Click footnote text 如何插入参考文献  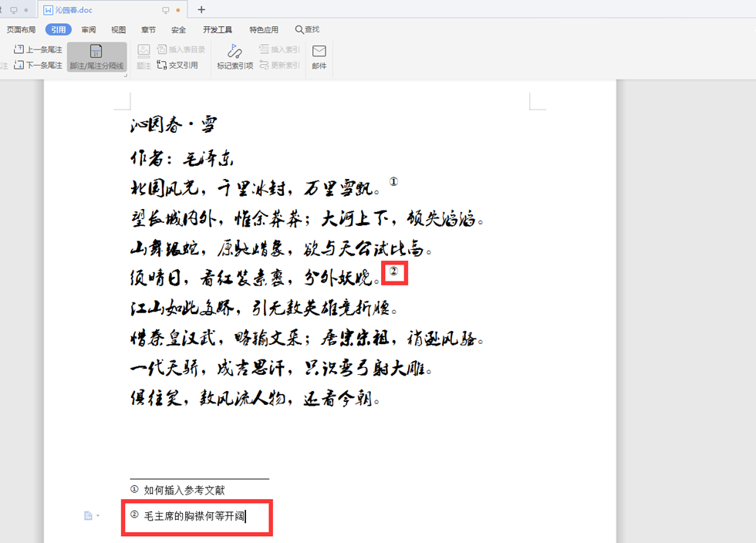[184, 491]
